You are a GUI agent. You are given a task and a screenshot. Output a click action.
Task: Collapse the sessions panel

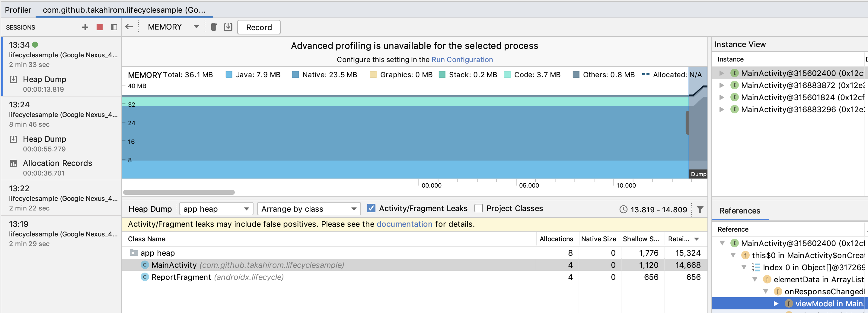pos(114,27)
